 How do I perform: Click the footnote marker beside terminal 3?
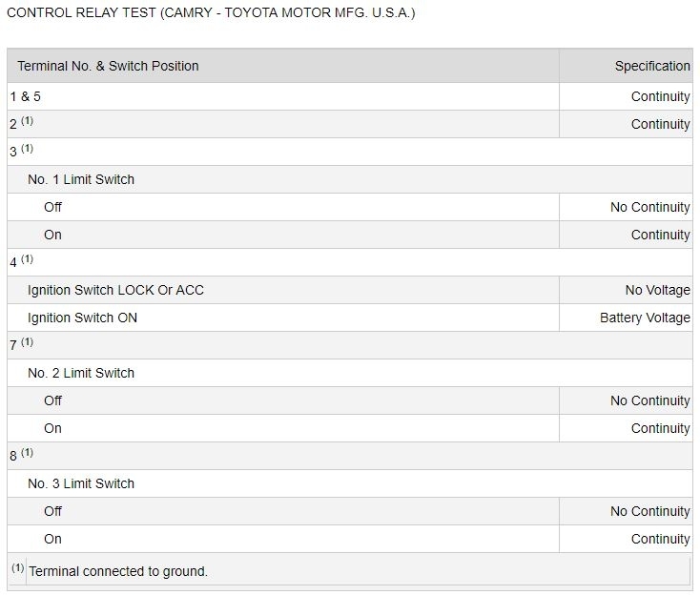coord(27,149)
